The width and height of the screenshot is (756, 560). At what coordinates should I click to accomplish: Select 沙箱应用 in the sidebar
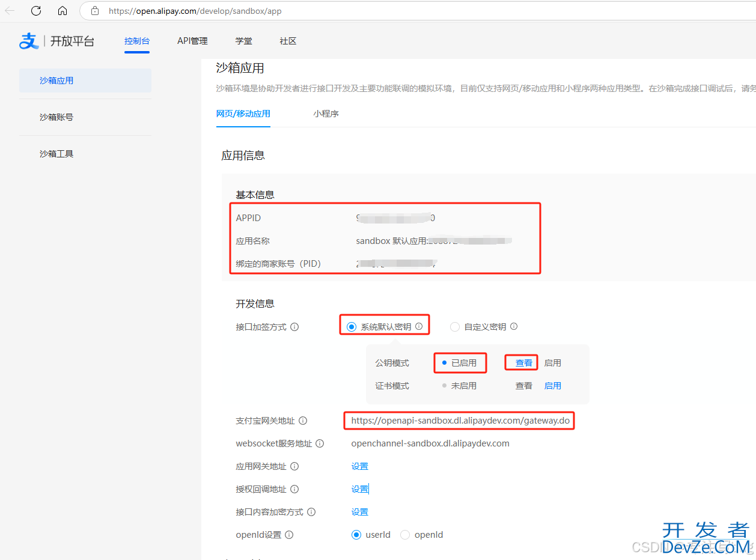coord(85,81)
